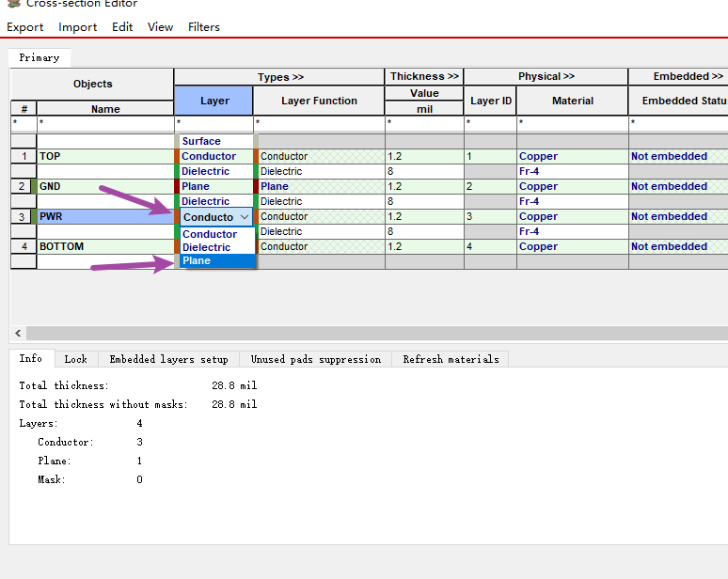Select the GND layer name cell

click(x=105, y=186)
